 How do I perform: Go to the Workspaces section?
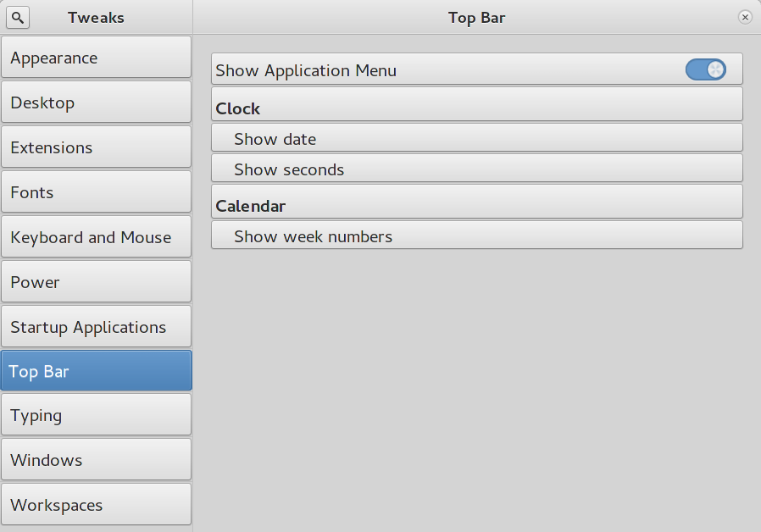pyautogui.click(x=96, y=505)
